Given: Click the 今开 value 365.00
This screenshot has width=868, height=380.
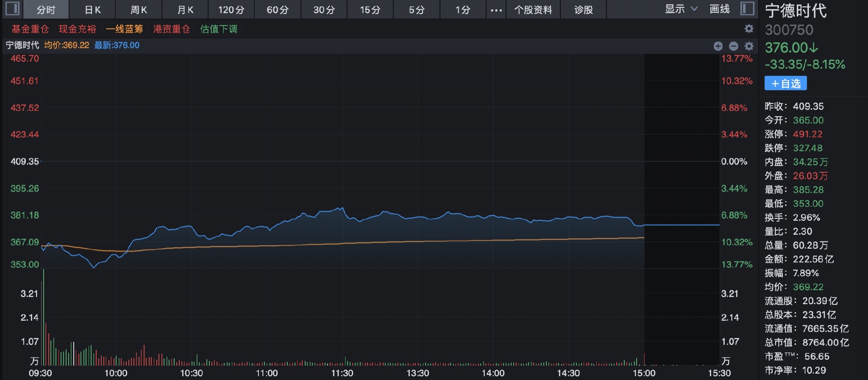Looking at the screenshot, I should (x=808, y=120).
